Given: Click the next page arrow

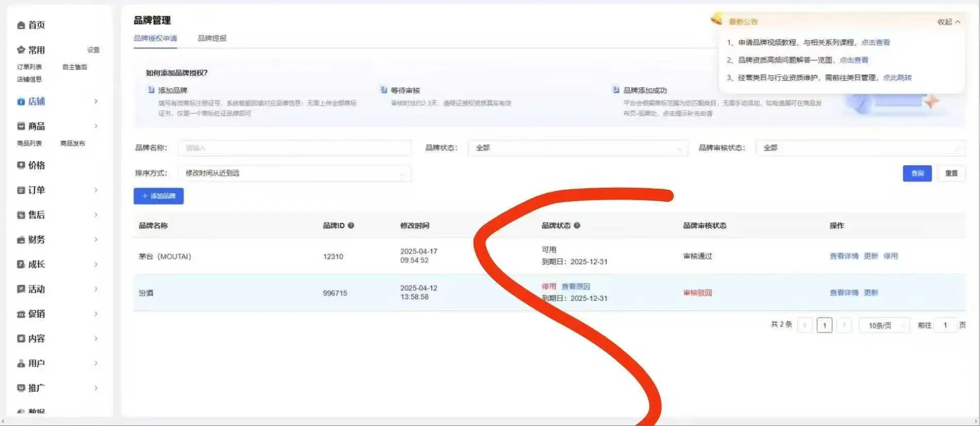Looking at the screenshot, I should click(x=844, y=325).
